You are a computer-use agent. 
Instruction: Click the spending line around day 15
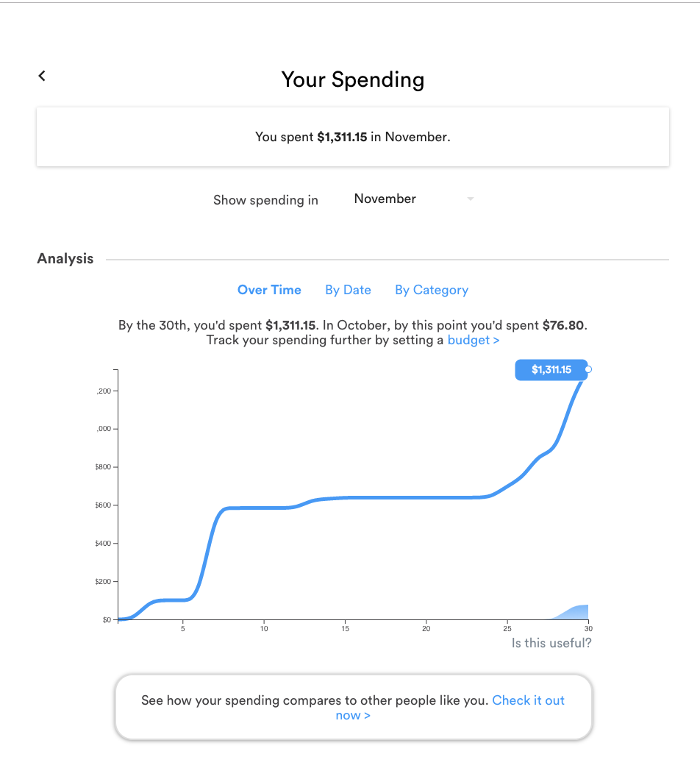[345, 499]
